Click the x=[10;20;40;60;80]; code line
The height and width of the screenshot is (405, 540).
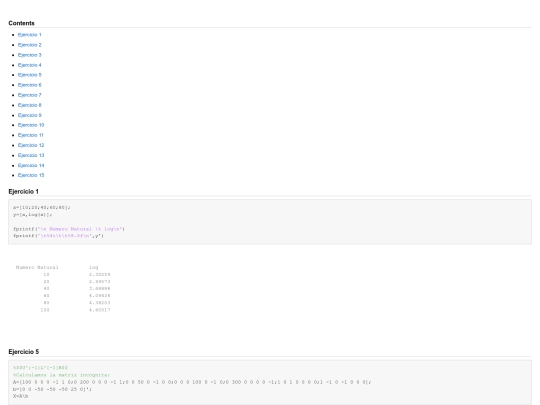[x=42, y=207]
